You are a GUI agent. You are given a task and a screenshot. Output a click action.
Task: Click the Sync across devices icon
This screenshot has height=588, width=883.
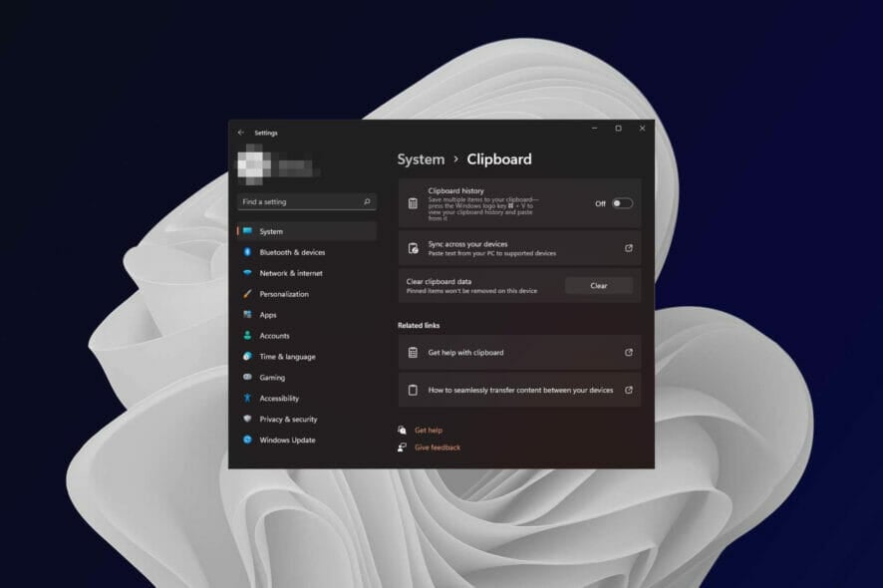[413, 248]
